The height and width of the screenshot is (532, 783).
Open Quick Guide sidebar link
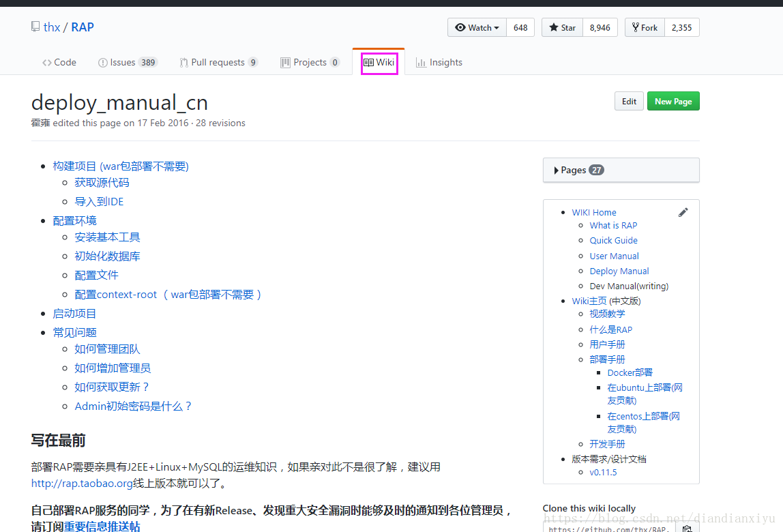pos(613,241)
